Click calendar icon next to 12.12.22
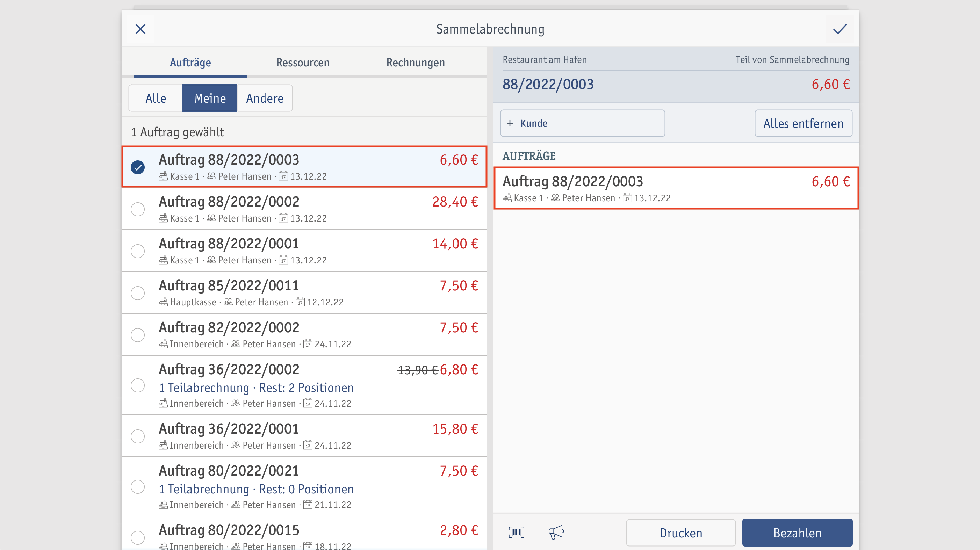 (300, 302)
